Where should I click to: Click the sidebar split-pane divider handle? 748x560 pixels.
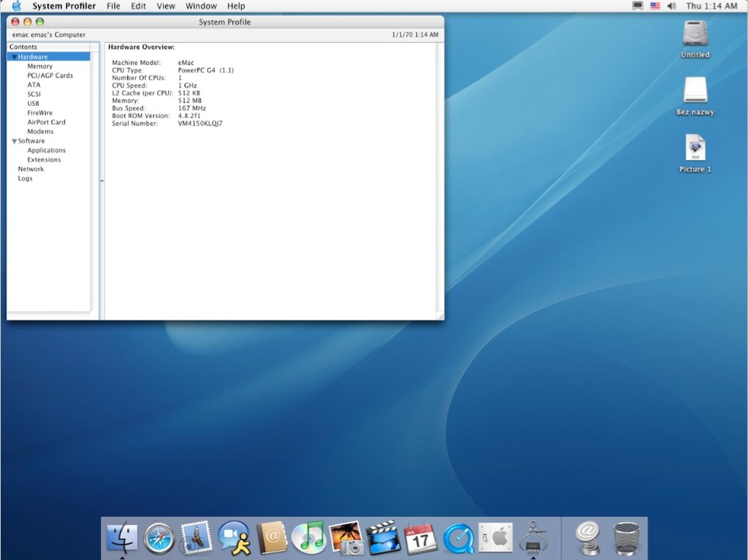(102, 181)
